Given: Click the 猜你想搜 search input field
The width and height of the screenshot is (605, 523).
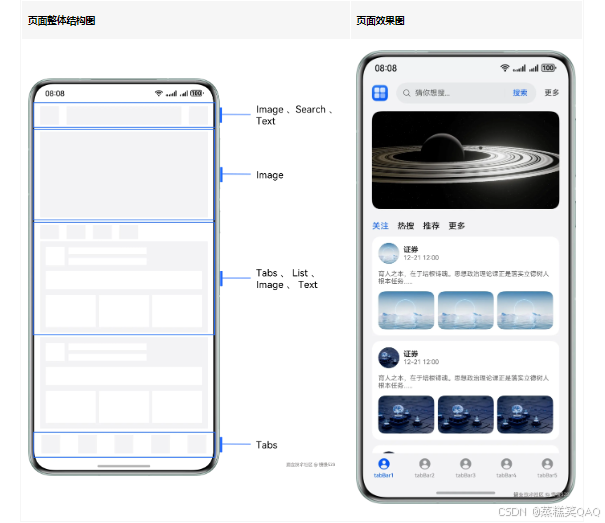Looking at the screenshot, I should [x=466, y=93].
